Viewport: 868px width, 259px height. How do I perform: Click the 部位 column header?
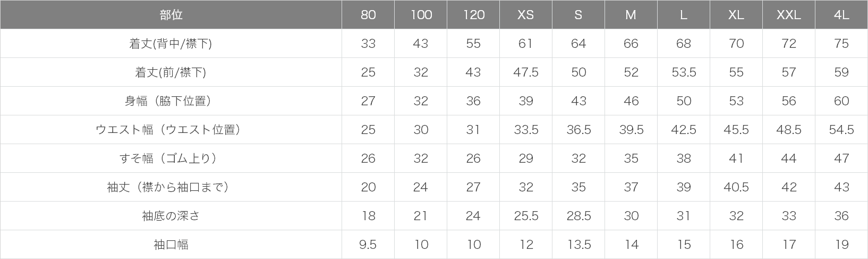[171, 15]
